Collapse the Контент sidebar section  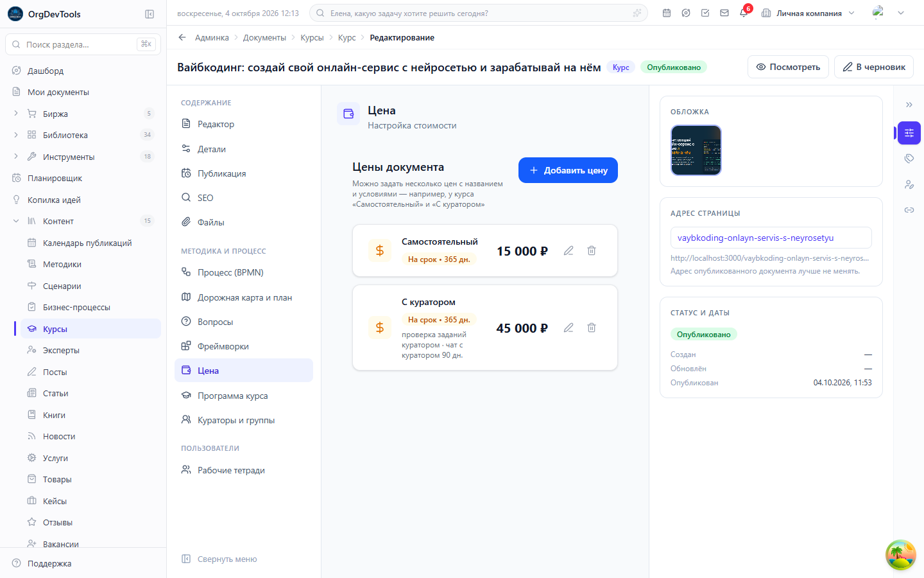15,221
